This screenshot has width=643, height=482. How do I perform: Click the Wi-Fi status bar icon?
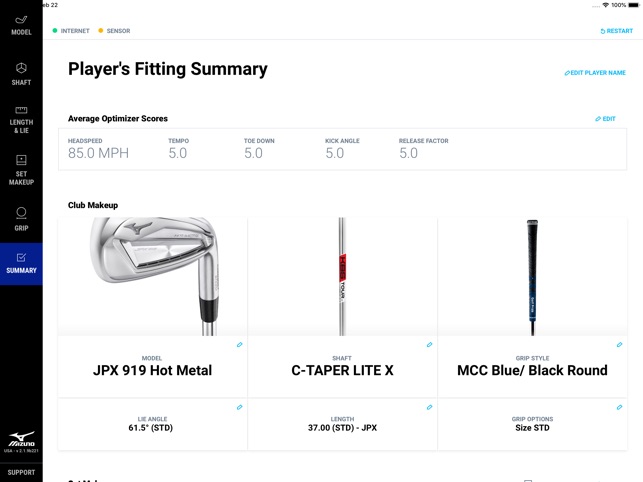[x=606, y=5]
